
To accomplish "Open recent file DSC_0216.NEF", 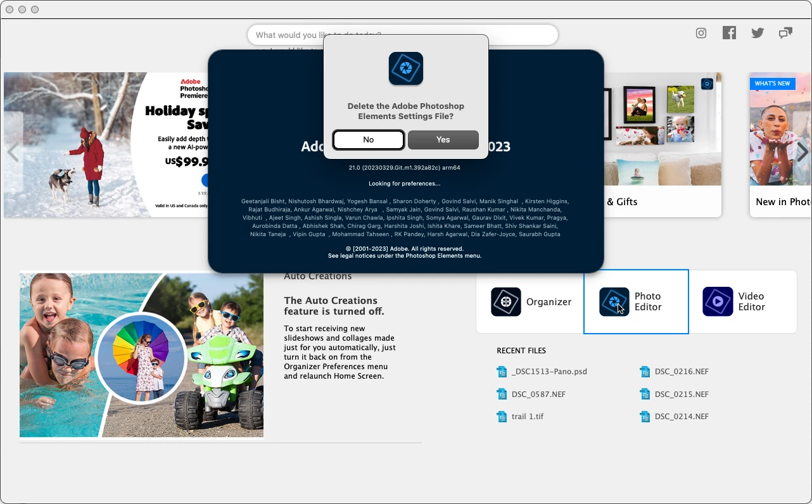I will [x=682, y=372].
